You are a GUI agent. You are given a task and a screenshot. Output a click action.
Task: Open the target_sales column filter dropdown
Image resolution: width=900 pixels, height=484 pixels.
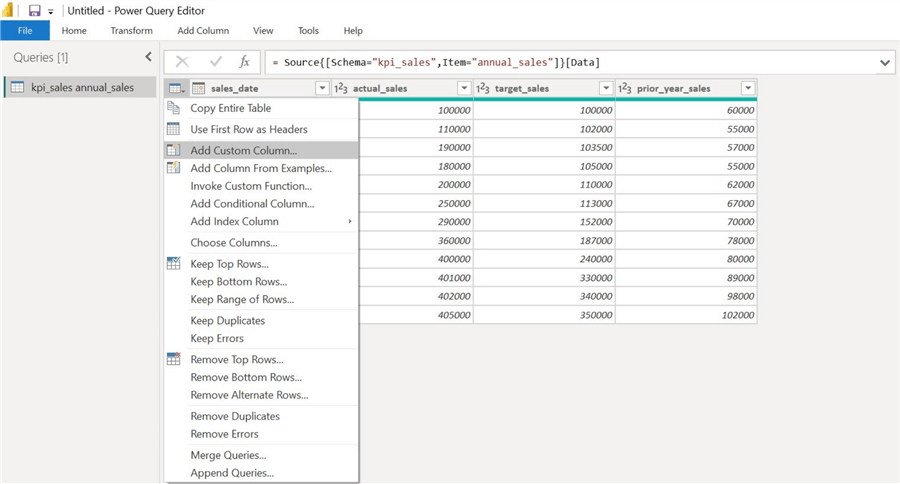pos(606,88)
